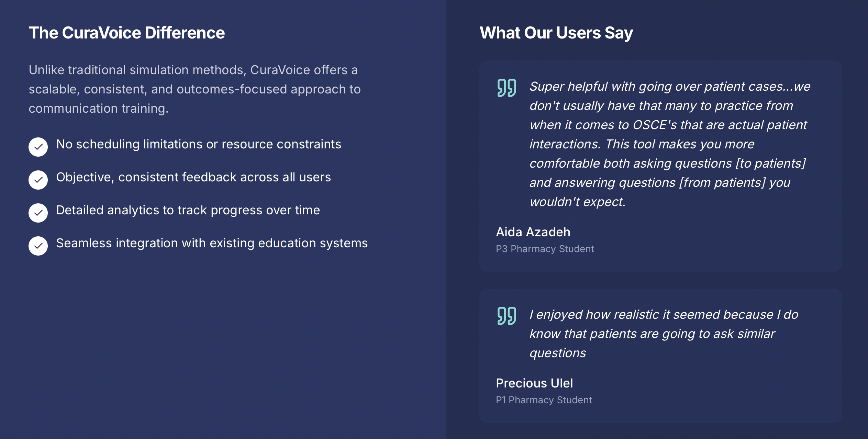Click the checkmark beside "Objective, consistent feedback"
This screenshot has width=868, height=439.
(x=38, y=180)
